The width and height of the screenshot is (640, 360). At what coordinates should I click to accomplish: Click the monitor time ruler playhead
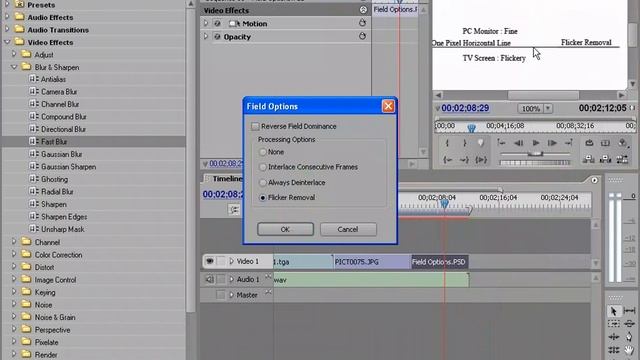(x=471, y=128)
